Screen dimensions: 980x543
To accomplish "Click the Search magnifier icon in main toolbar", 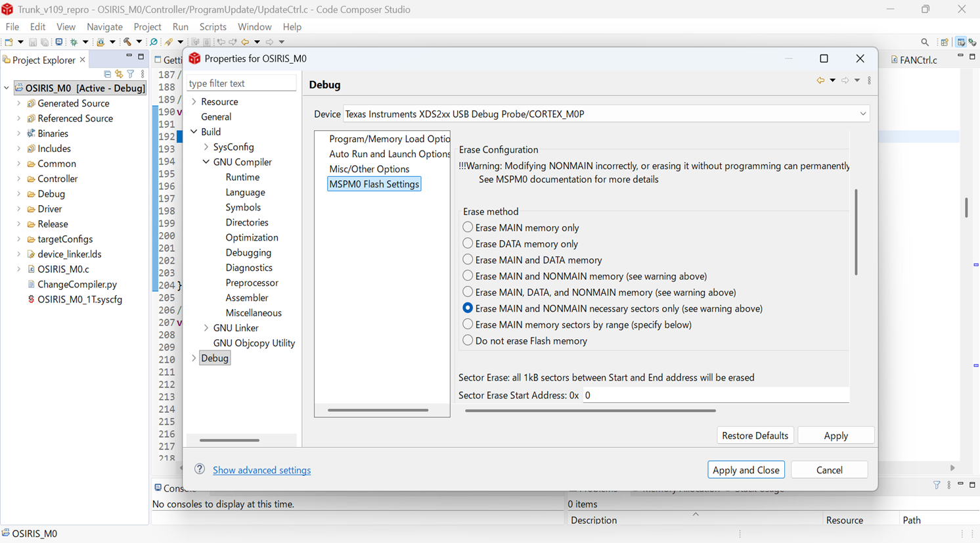I will coord(925,42).
